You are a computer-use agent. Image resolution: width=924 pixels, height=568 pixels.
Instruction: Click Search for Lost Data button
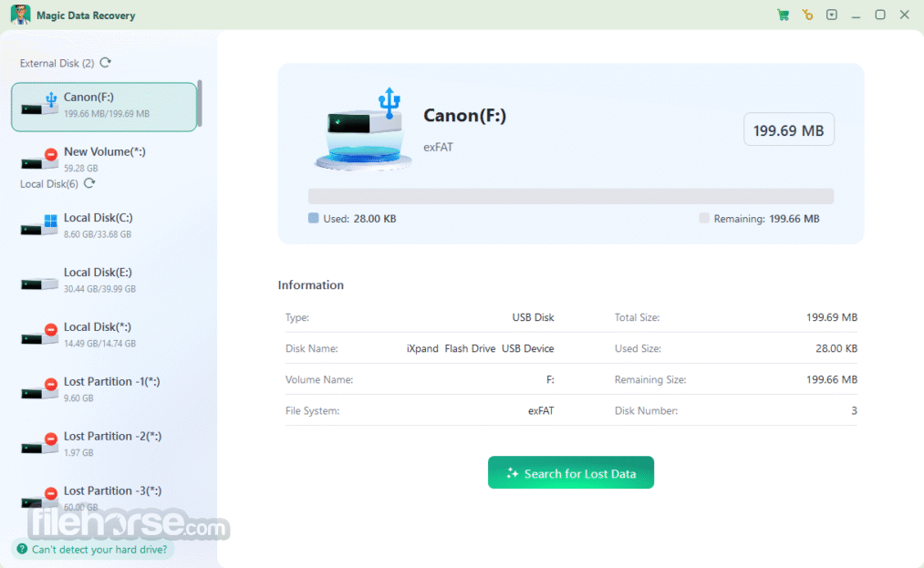click(x=570, y=472)
